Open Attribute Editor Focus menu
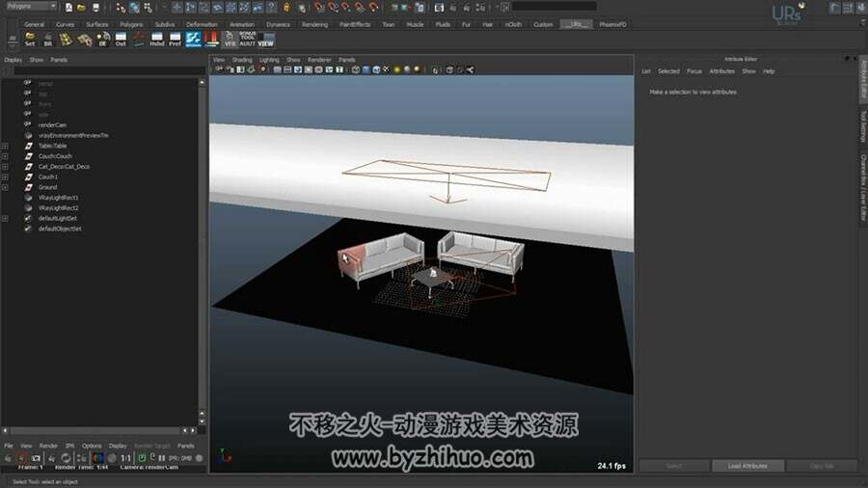Viewport: 868px width, 488px height. tap(694, 71)
